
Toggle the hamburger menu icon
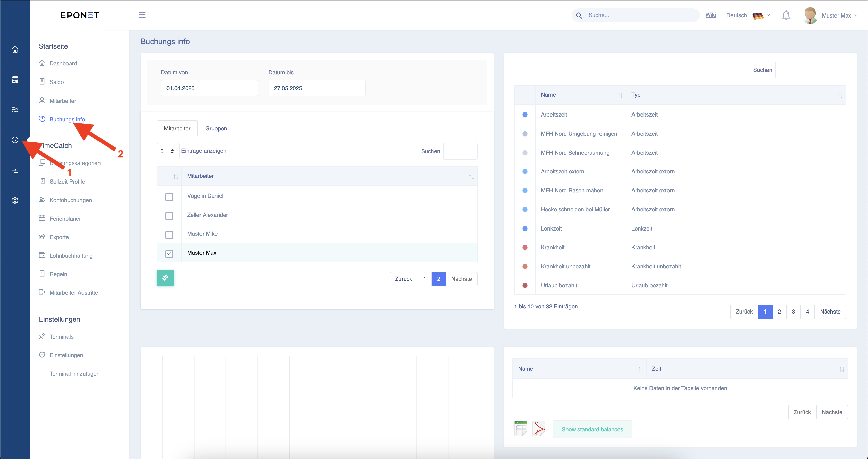(142, 15)
